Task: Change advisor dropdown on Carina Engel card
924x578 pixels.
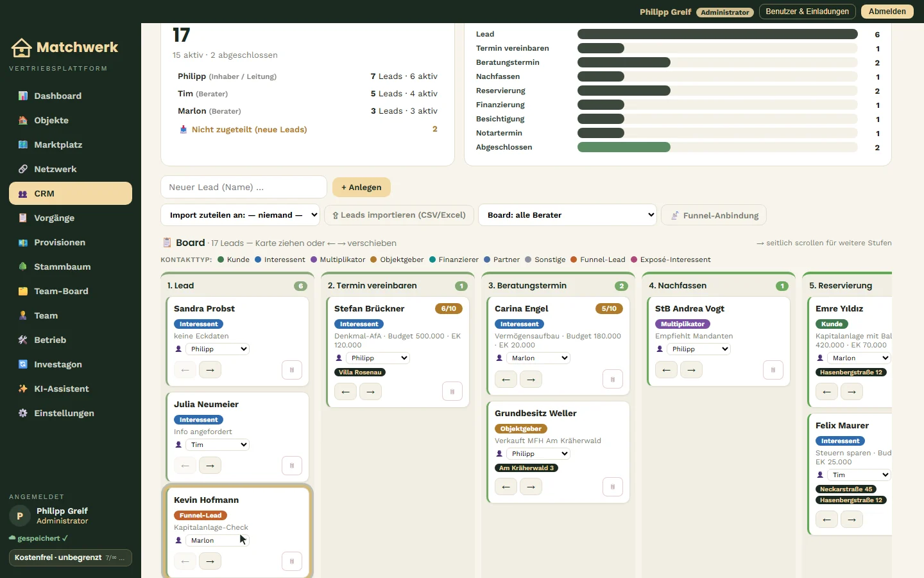Action: (x=538, y=358)
